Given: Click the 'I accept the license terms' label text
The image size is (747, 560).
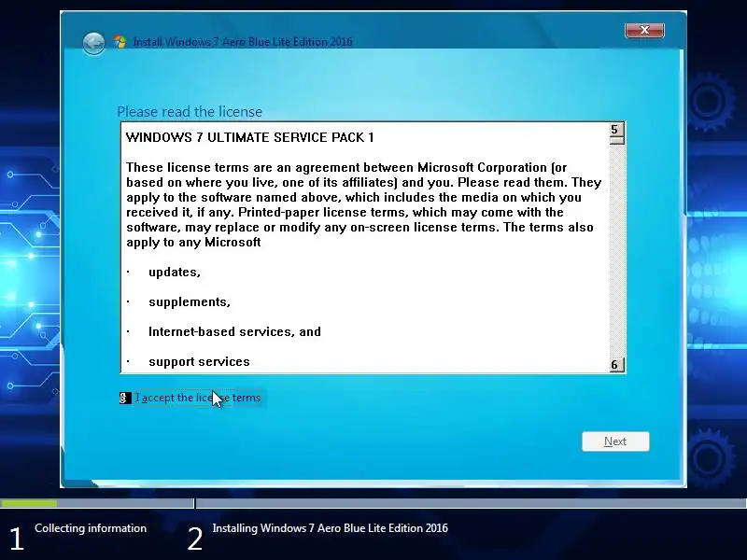Looking at the screenshot, I should tap(198, 398).
